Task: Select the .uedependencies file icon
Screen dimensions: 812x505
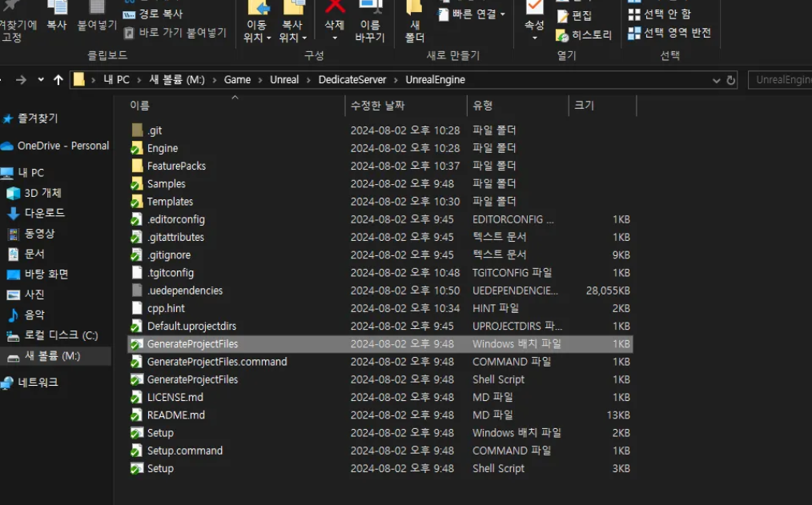Action: (x=137, y=291)
